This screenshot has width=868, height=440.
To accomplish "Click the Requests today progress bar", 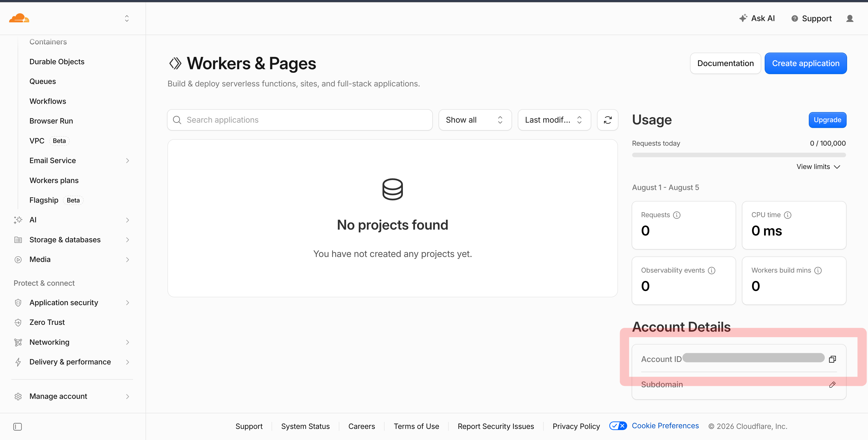I will (x=739, y=155).
